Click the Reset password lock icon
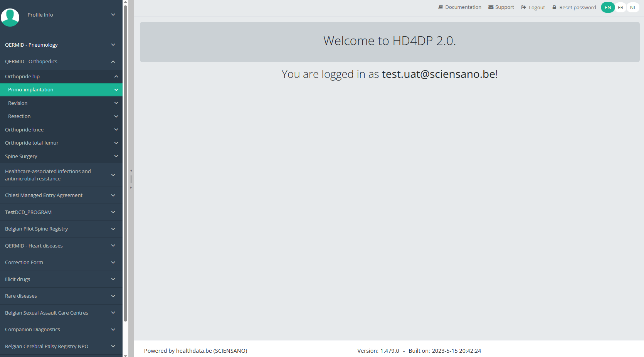 (554, 7)
